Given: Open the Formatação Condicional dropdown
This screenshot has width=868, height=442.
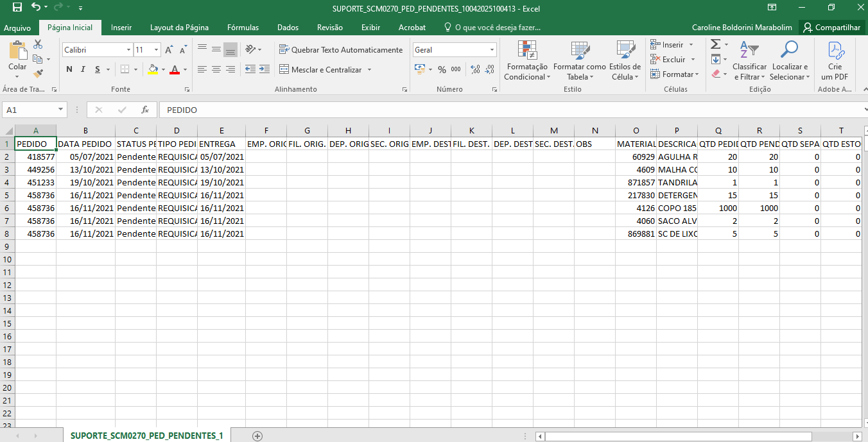Looking at the screenshot, I should 526,62.
